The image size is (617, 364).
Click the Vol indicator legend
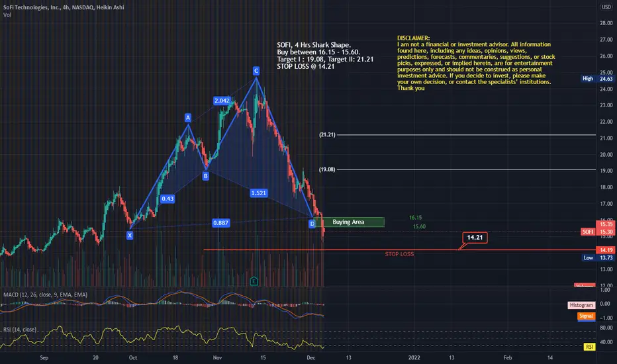7,15
